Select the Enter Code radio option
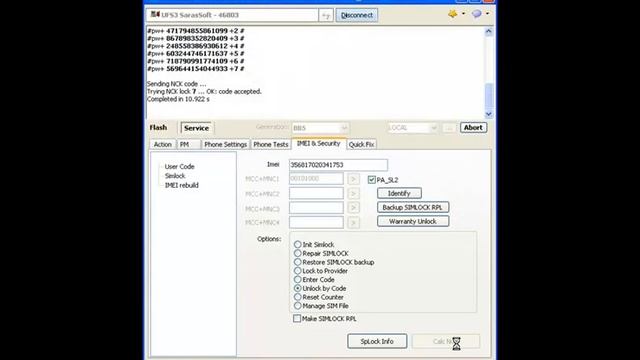 coord(298,280)
